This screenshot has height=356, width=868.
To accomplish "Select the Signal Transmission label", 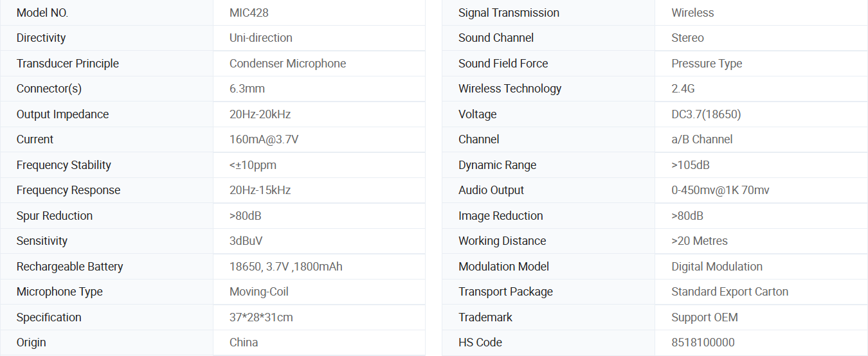I will 509,13.
